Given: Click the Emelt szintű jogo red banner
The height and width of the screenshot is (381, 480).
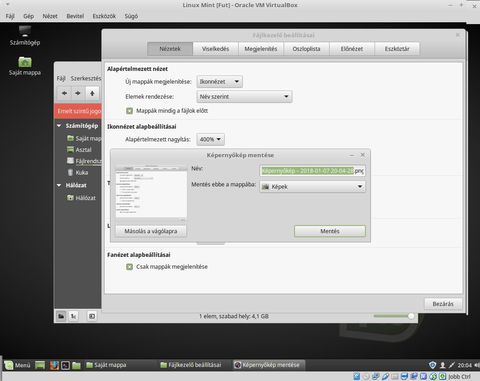Looking at the screenshot, I should pyautogui.click(x=78, y=111).
